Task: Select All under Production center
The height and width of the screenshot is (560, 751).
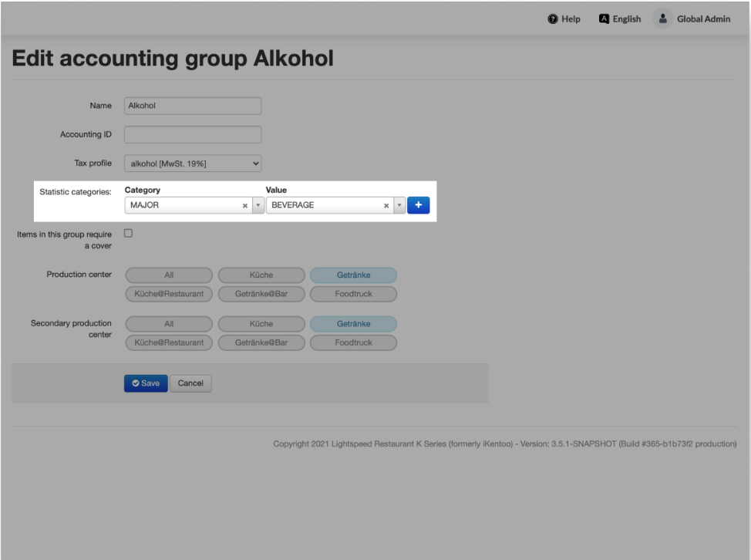Action: [x=168, y=275]
